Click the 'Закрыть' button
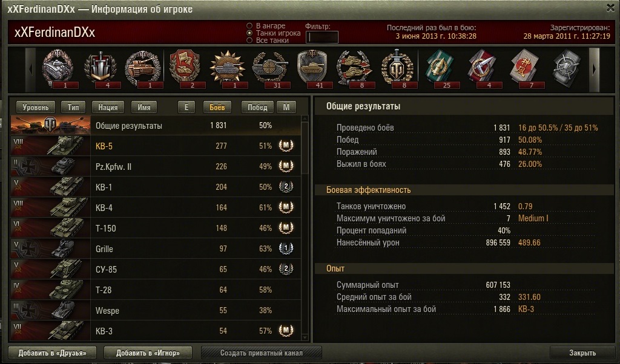 click(582, 353)
